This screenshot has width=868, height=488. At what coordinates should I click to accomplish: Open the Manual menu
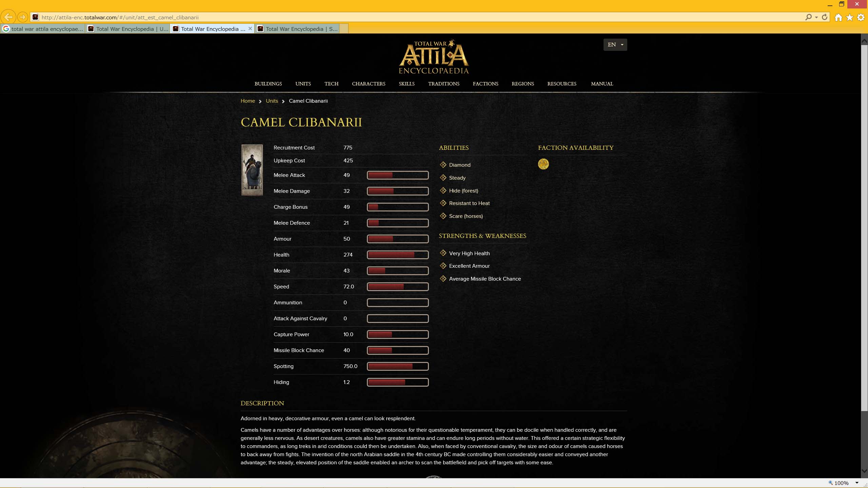(x=602, y=84)
